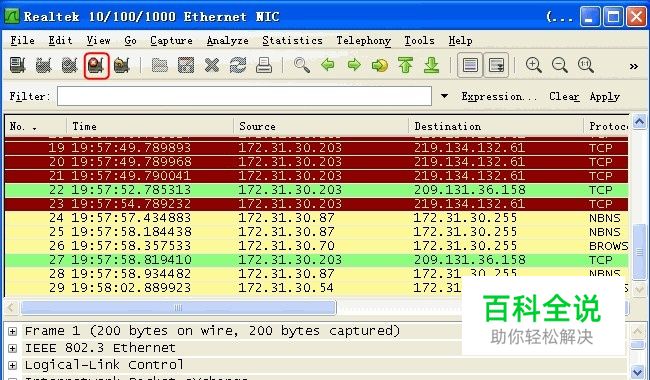Reset zoom to normal size icon
Image resolution: width=650 pixels, height=380 pixels.
tap(586, 65)
